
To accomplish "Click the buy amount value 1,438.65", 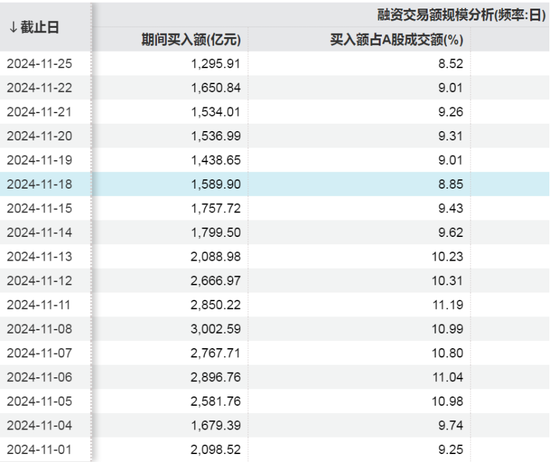I will click(216, 160).
